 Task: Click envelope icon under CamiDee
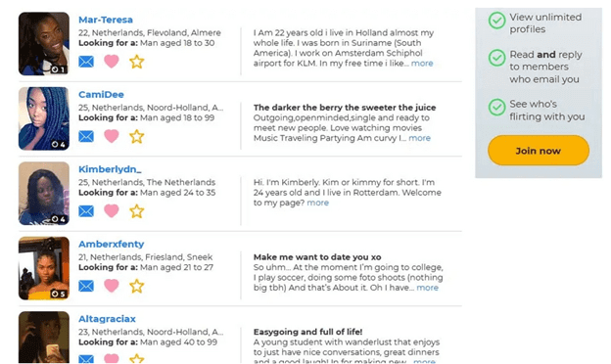click(86, 136)
